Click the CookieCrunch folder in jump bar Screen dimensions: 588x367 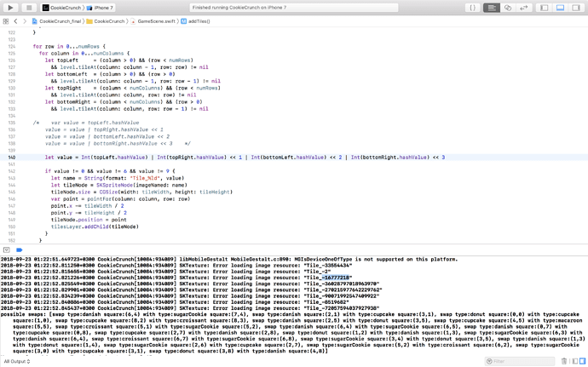click(x=109, y=21)
